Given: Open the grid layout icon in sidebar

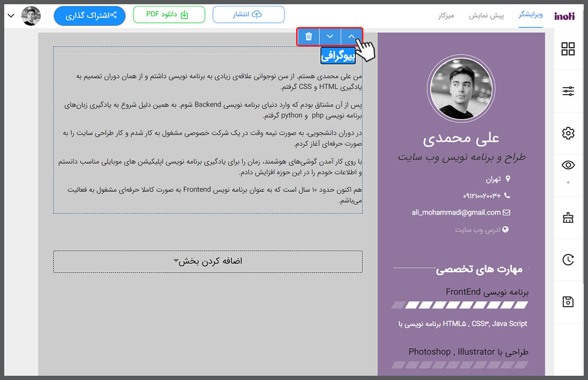Looking at the screenshot, I should click(568, 49).
